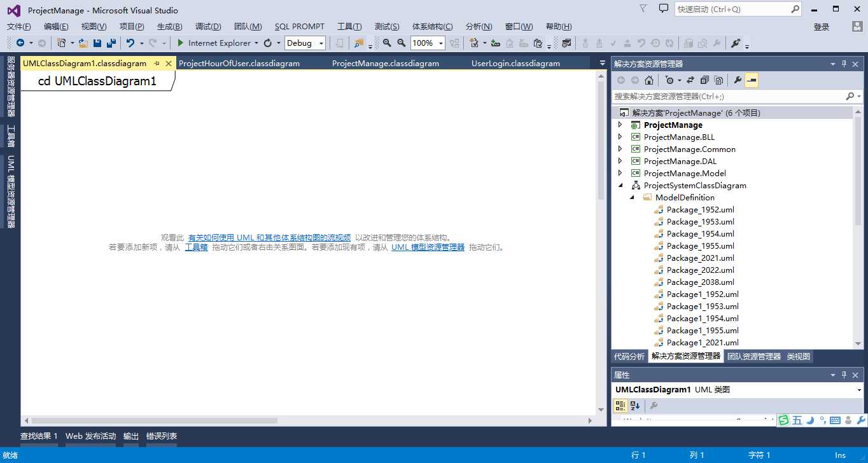Navigate backward with the blue arrow button

pyautogui.click(x=20, y=43)
